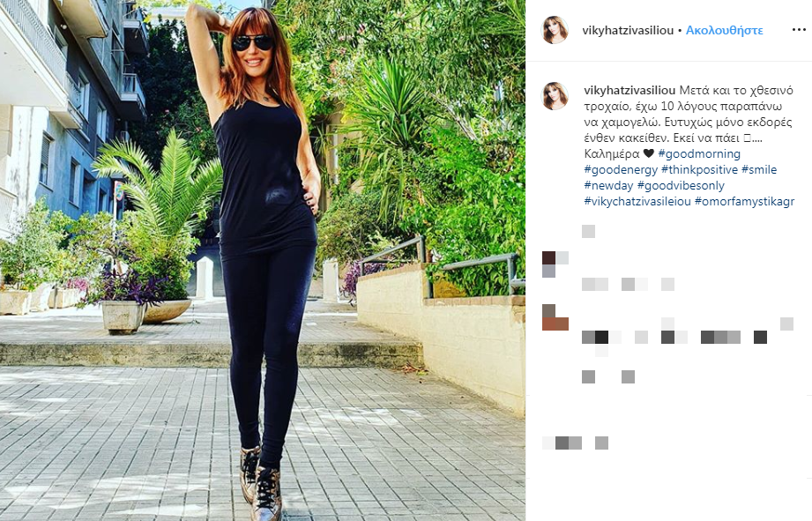
Task: Open the #omorfamystikagr hashtag
Action: (745, 202)
